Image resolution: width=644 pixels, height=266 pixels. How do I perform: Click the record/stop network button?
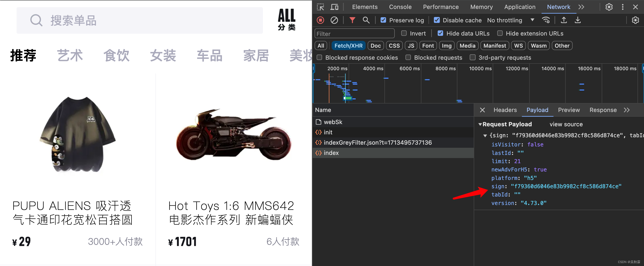tap(320, 20)
